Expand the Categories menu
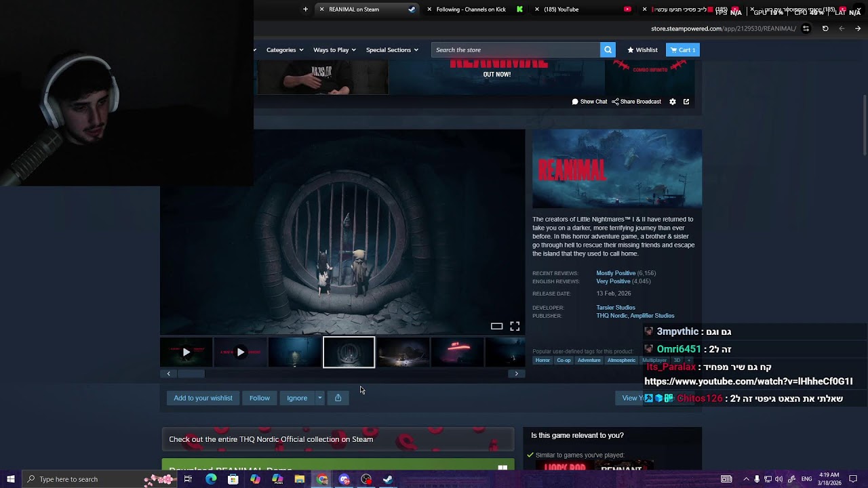This screenshot has height=488, width=868. pos(285,50)
